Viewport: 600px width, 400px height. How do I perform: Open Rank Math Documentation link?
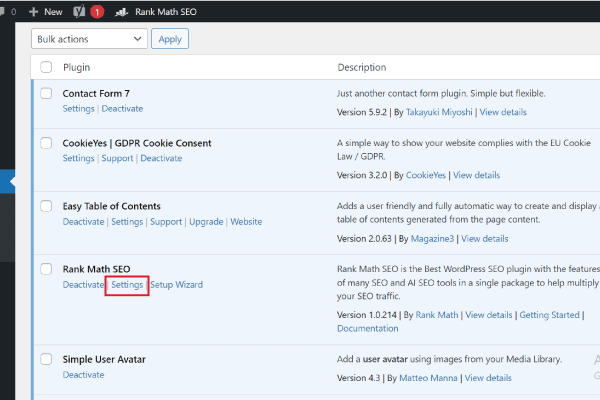368,328
